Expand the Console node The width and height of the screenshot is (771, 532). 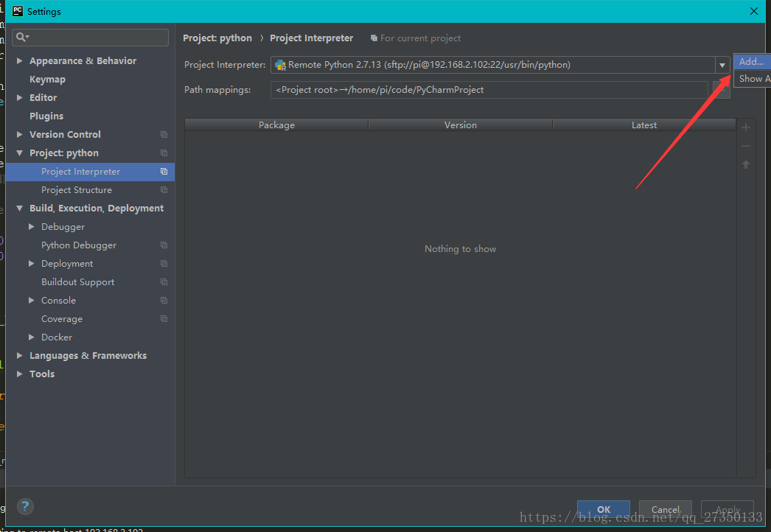pos(32,301)
